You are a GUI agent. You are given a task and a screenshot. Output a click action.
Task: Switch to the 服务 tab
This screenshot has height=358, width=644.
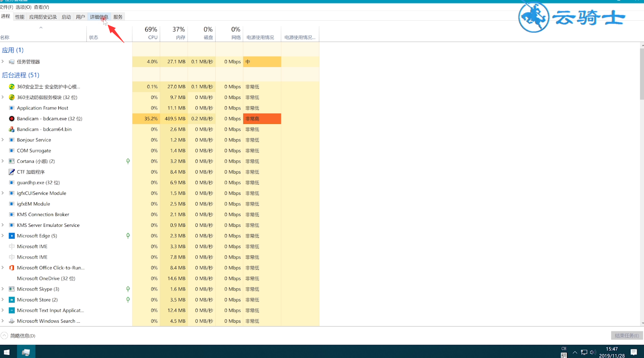pyautogui.click(x=118, y=17)
